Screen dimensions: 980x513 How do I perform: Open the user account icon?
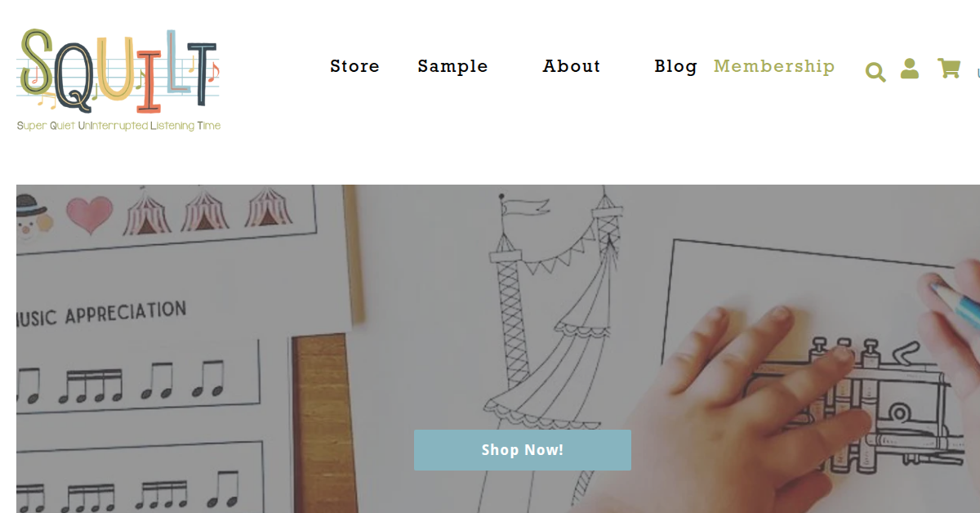click(910, 69)
